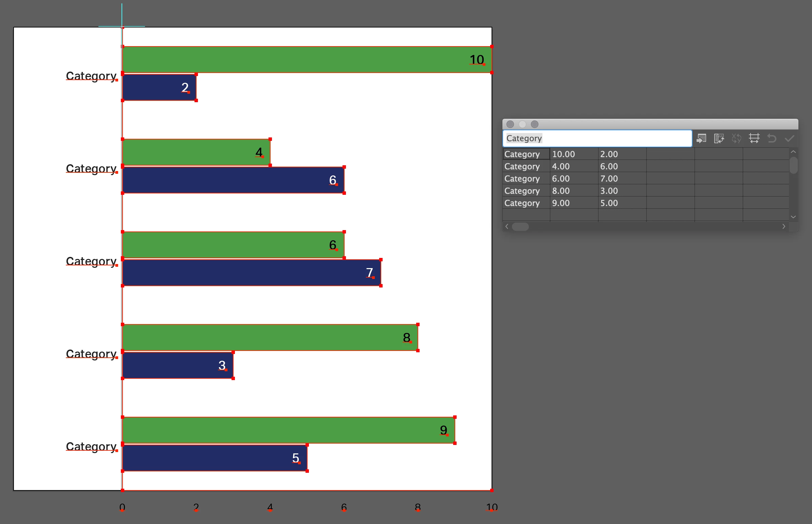Select the cell containing 7.00
The width and height of the screenshot is (812, 524).
(622, 179)
